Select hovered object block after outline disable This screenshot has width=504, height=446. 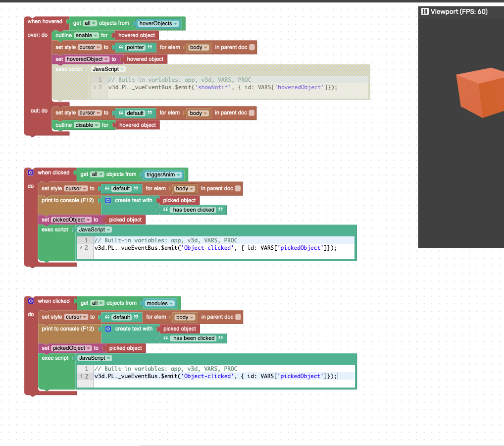[x=138, y=125]
